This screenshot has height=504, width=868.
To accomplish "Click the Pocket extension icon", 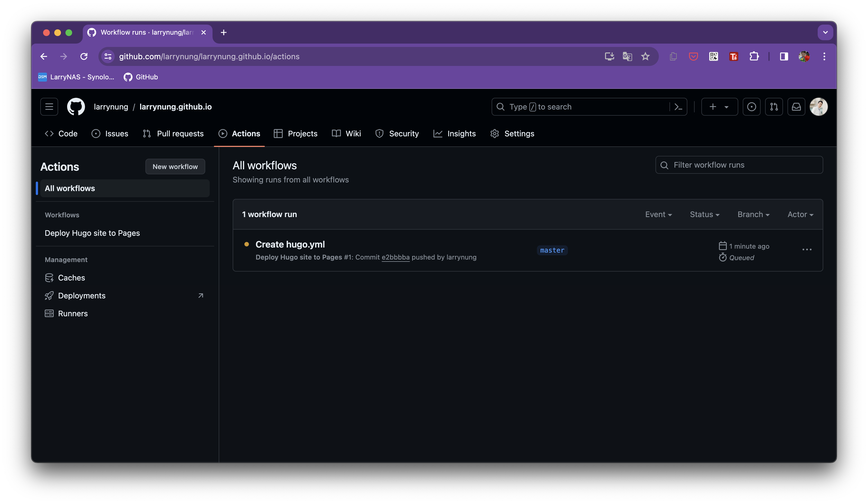I will tap(693, 56).
